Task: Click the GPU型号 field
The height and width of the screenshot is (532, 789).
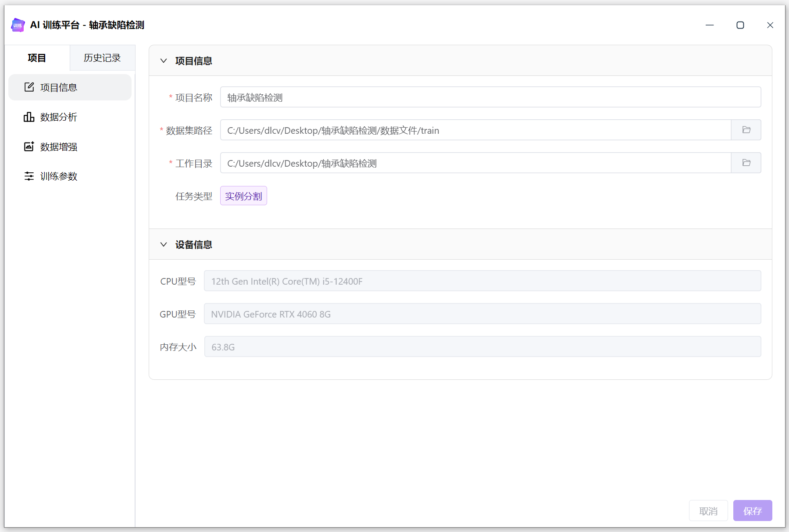Action: (482, 314)
